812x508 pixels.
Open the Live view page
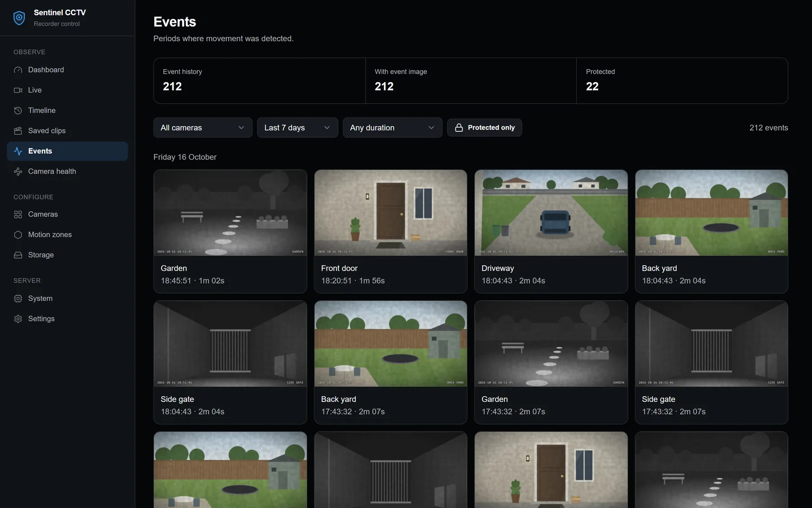[67, 90]
